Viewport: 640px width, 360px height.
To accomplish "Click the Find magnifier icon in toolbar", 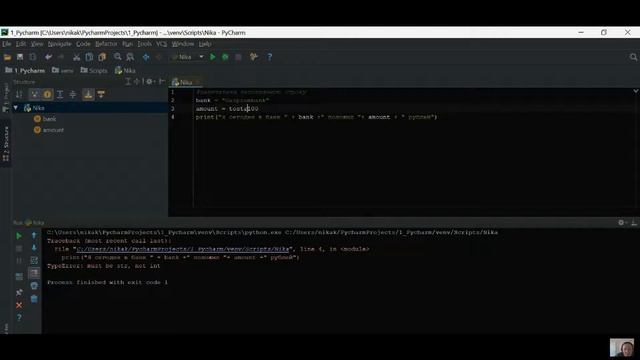I will 118,57.
